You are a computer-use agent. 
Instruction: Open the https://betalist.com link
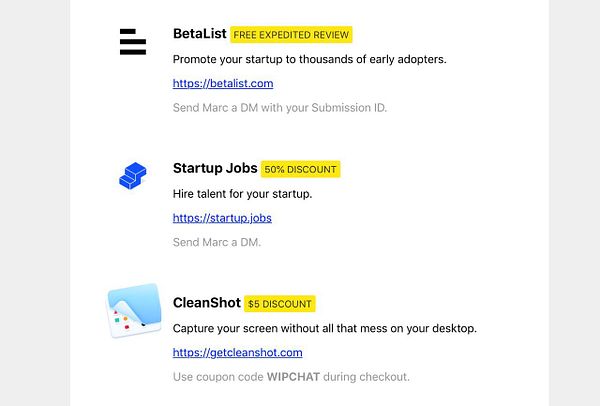pos(223,84)
